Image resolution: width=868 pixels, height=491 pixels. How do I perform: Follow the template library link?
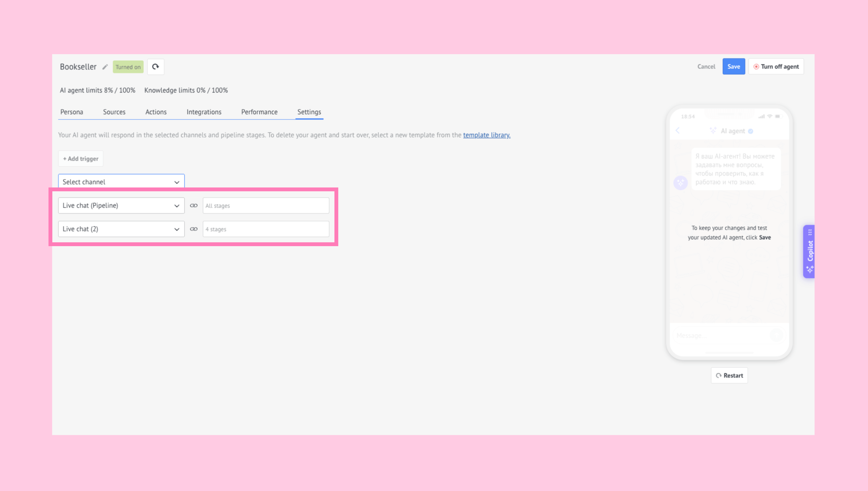[x=487, y=135]
